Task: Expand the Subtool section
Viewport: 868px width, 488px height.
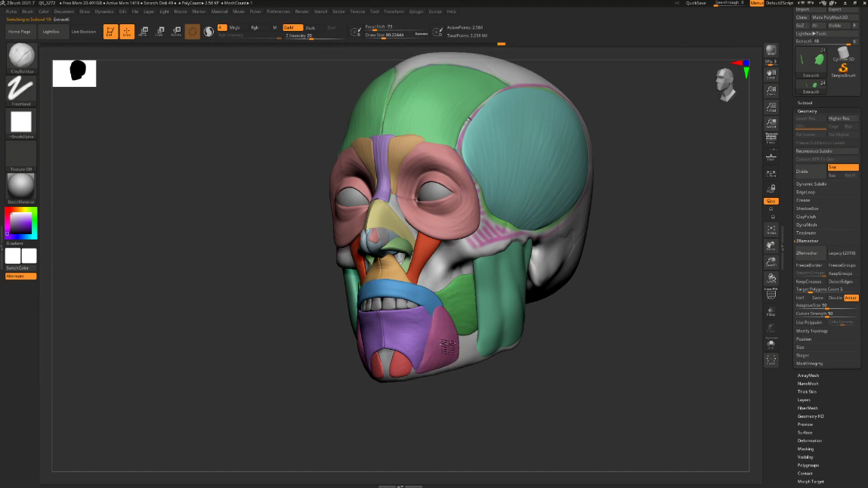Action: point(805,103)
